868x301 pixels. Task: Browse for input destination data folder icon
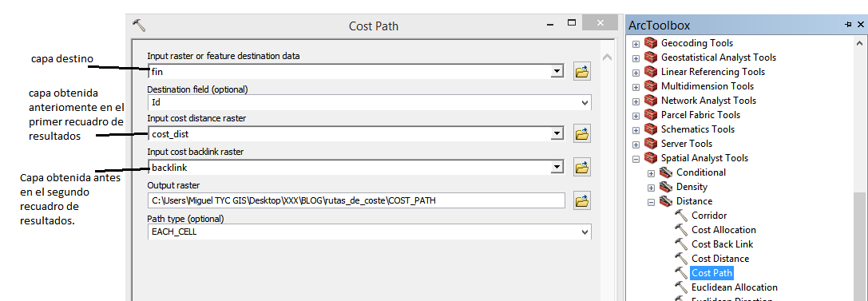581,71
